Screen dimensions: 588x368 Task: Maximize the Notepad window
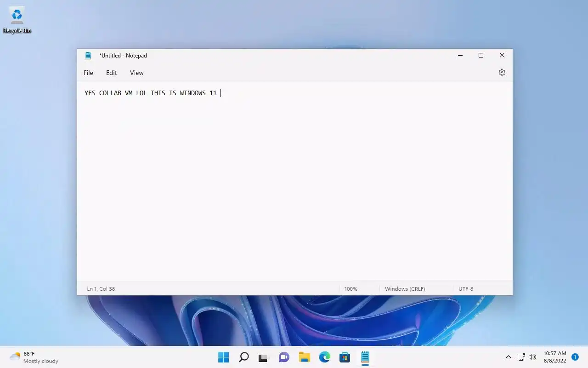click(x=481, y=56)
